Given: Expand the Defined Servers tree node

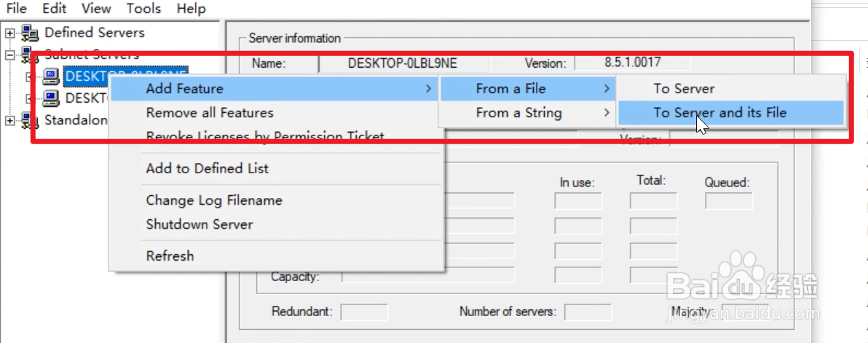Looking at the screenshot, I should coord(9,33).
